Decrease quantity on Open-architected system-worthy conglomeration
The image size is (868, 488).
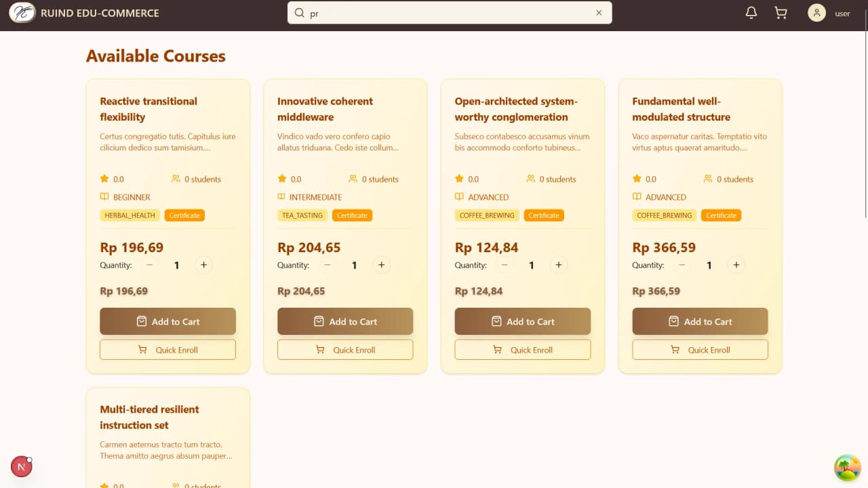(505, 265)
